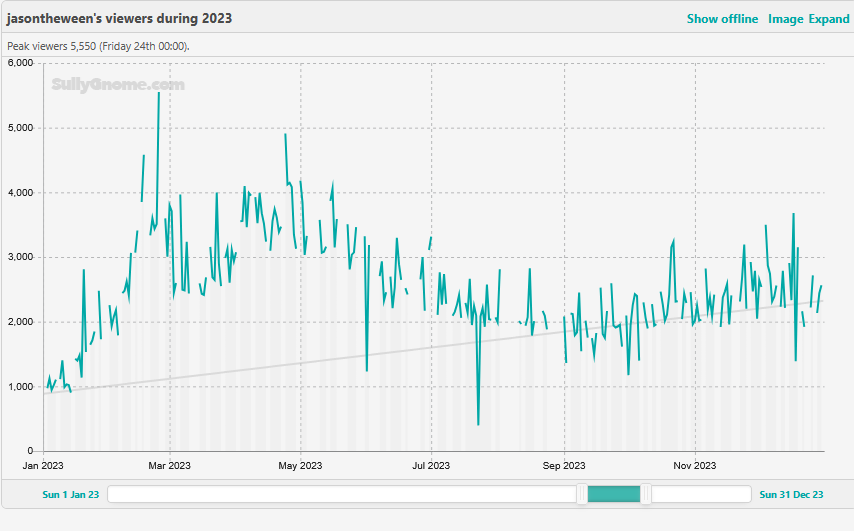Open the Image link

click(785, 19)
